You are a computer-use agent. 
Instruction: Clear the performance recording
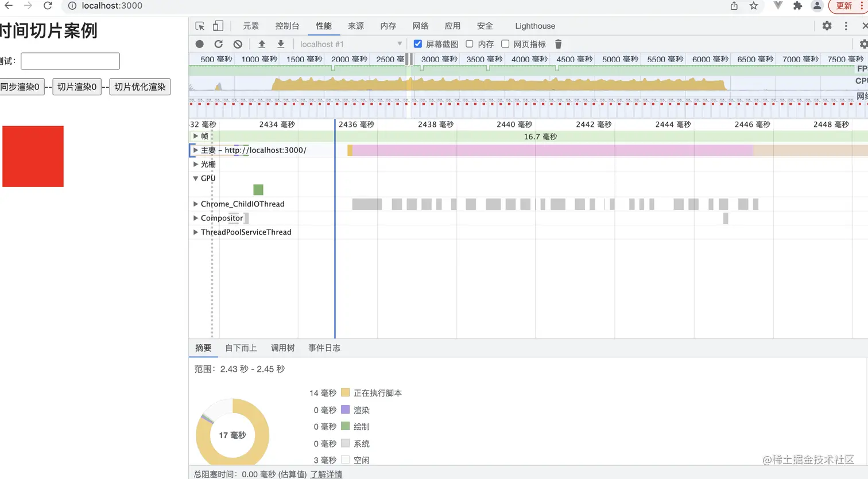[x=238, y=44]
